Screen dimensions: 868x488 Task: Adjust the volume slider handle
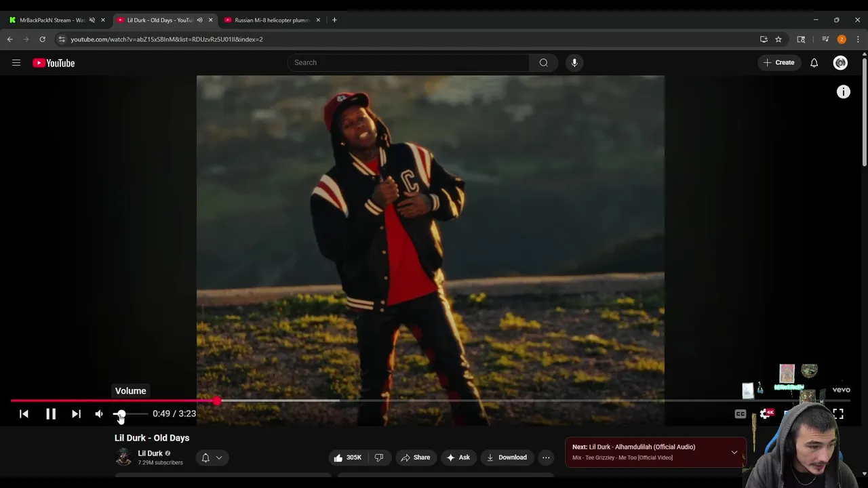[x=121, y=414]
